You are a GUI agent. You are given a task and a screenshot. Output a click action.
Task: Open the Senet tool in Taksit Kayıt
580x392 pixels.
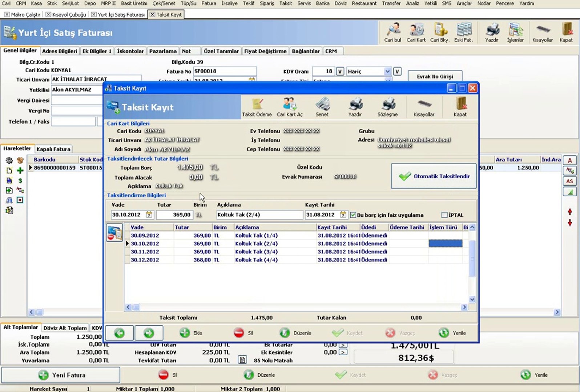pyautogui.click(x=322, y=107)
